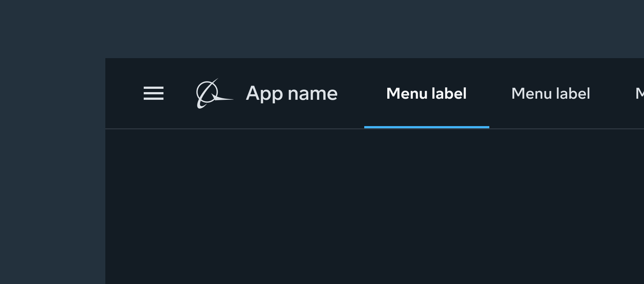644x284 pixels.
Task: Expand the navigation using the hamburger icon
Action: [154, 93]
